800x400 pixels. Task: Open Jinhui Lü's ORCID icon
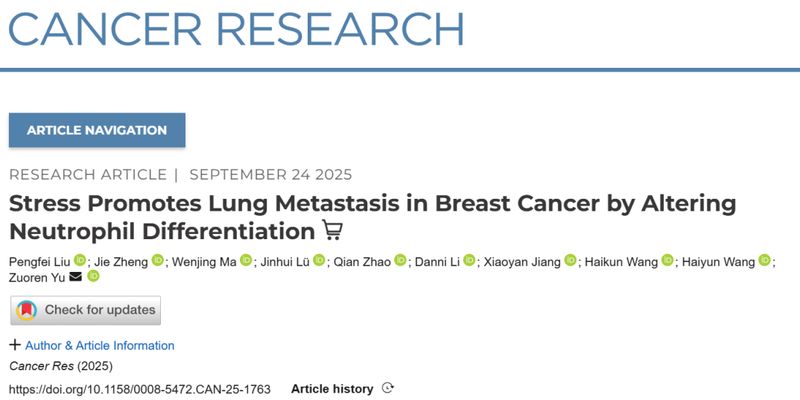(x=320, y=261)
